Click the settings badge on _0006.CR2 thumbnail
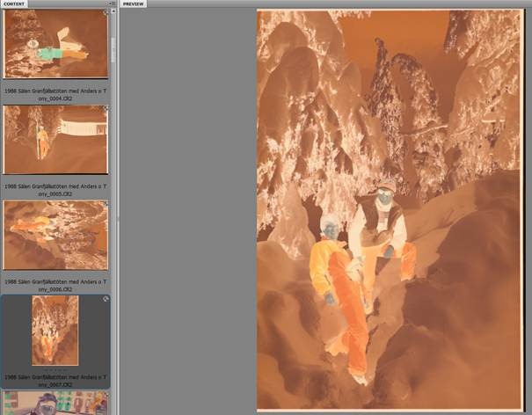This screenshot has height=415, width=532. tap(106, 204)
